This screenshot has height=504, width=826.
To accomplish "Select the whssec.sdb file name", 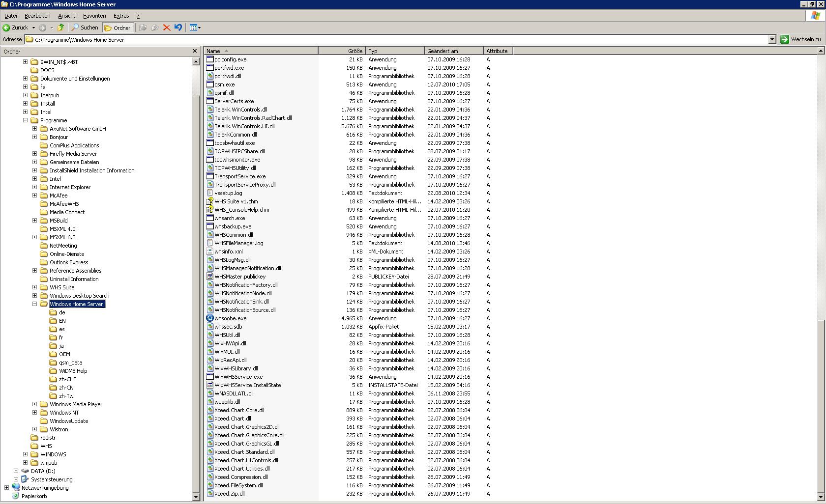I will 228,327.
